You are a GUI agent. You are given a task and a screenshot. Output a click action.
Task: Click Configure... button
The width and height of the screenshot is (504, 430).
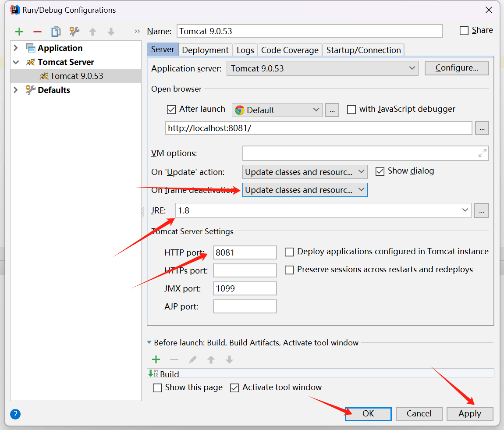click(x=457, y=68)
